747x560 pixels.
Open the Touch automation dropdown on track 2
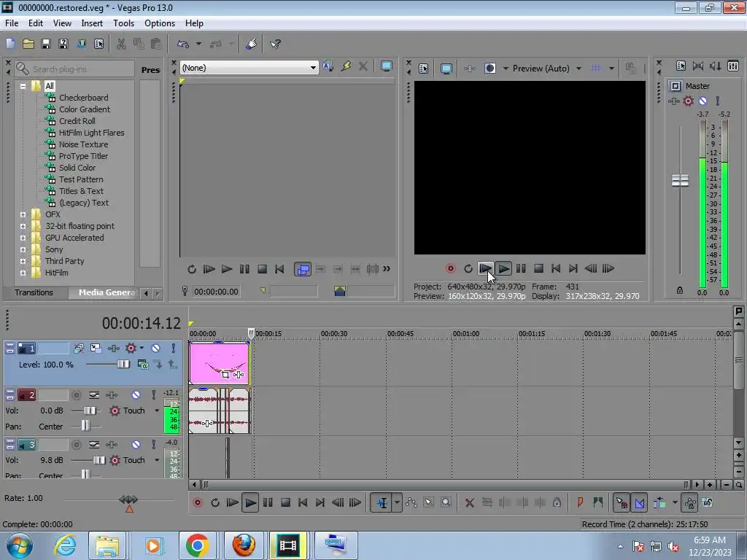157,411
